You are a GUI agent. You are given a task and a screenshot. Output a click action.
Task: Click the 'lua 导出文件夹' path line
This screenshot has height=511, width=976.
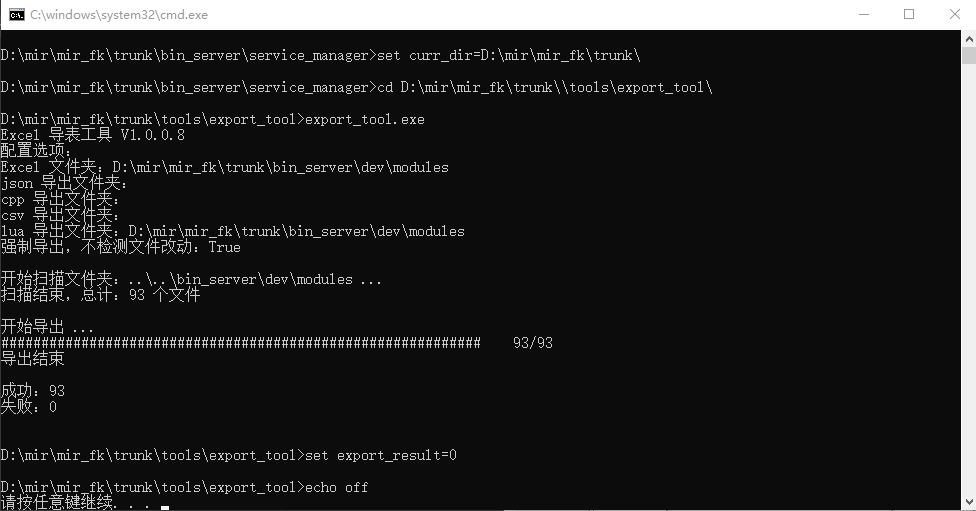point(232,231)
